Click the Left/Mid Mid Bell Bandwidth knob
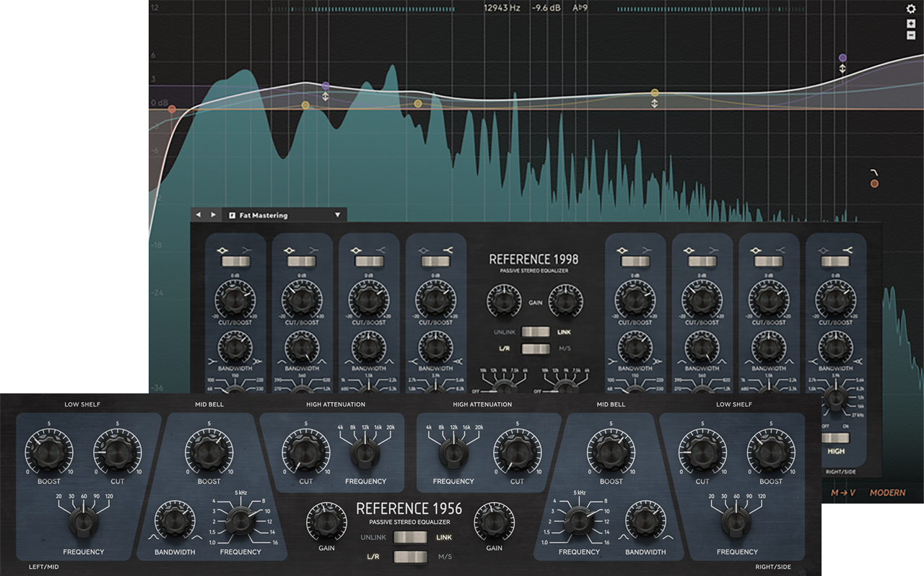Screen dimensions: 924x576 174,522
